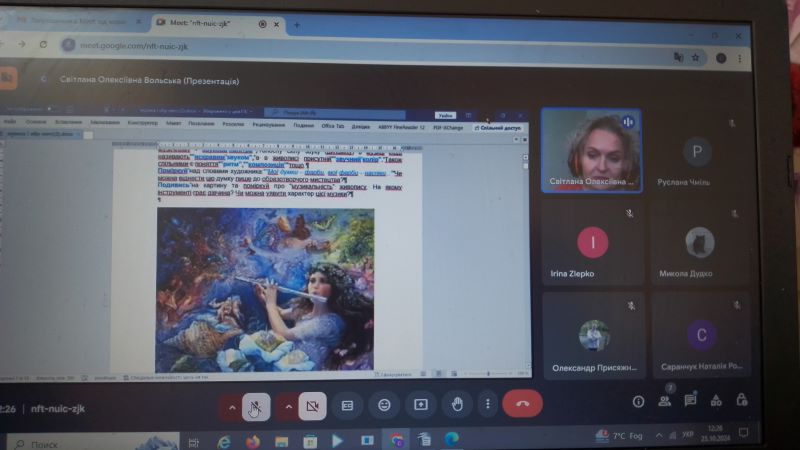
Task: Switch to the Meet nft-nuic-zjk browser tab
Action: coord(214,23)
